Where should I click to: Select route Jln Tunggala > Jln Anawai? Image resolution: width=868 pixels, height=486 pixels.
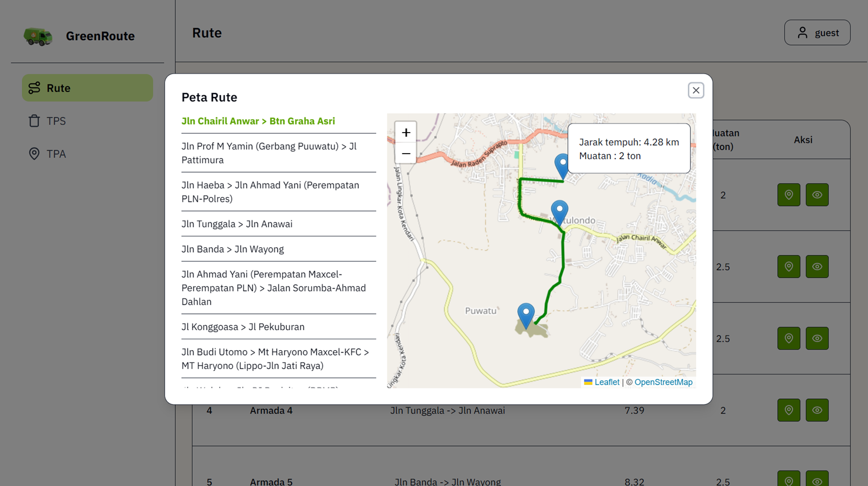[x=236, y=224]
